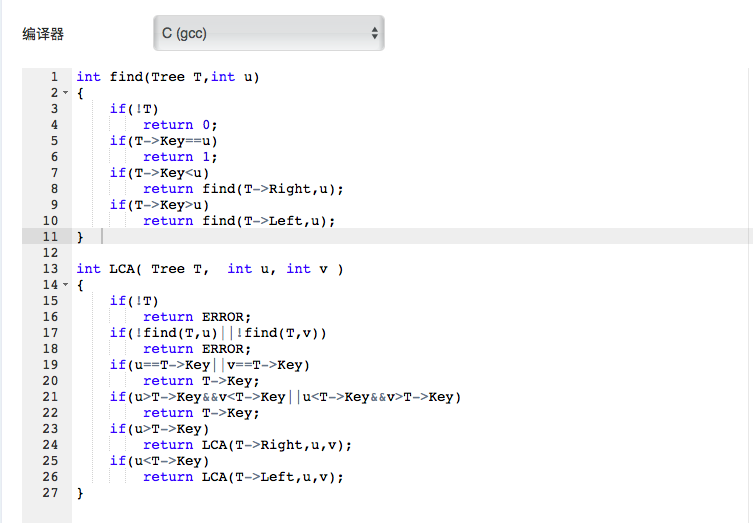Screen dimensions: 753x523
Task: Click 'return find(T->Left,u);' line
Action: (239, 221)
